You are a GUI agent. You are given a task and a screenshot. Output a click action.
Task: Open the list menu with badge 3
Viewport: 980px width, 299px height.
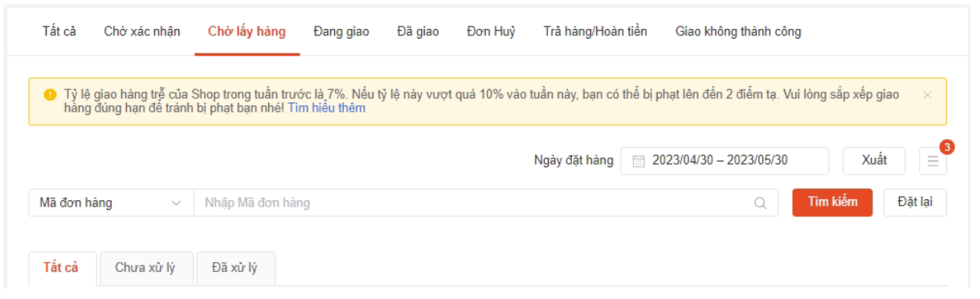point(933,161)
